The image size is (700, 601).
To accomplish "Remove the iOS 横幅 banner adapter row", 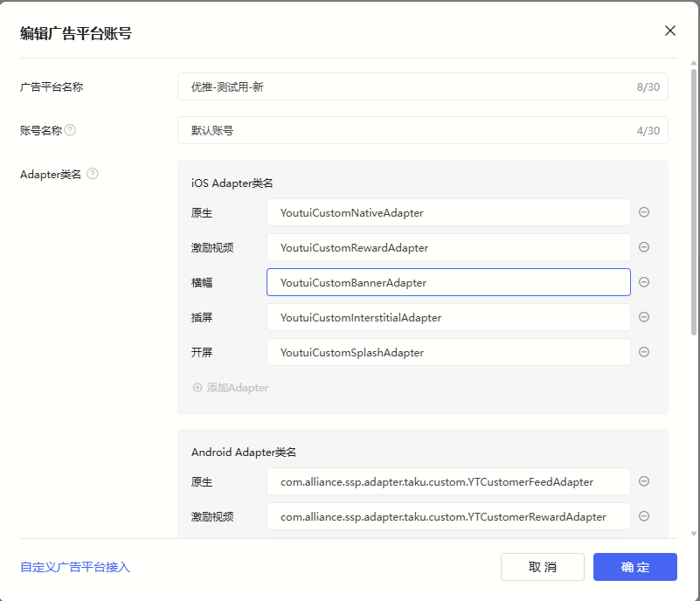I will 644,281.
